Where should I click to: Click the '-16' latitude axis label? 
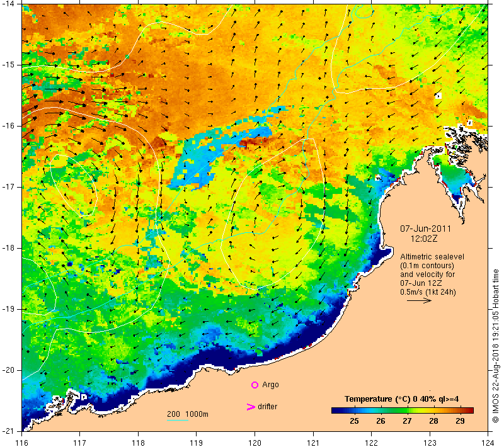8,125
